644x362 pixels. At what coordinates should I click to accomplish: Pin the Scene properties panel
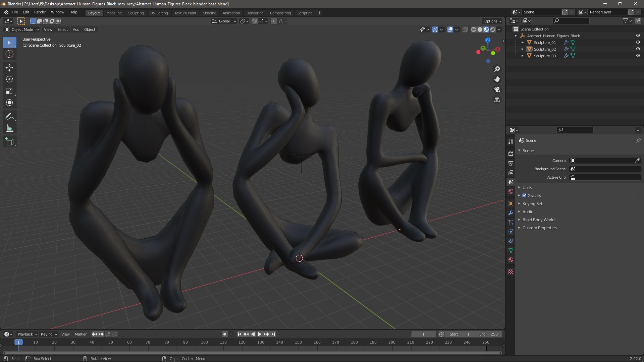pyautogui.click(x=638, y=140)
